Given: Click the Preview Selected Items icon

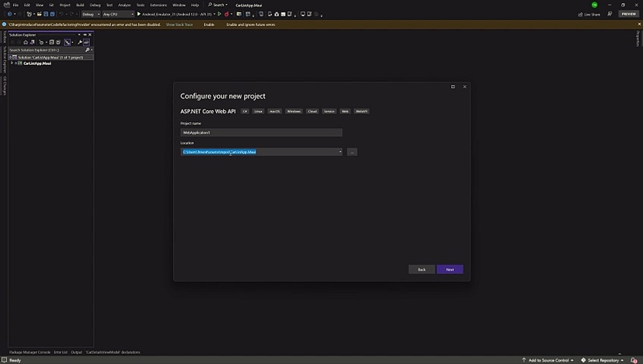Looking at the screenshot, I should click(x=86, y=42).
